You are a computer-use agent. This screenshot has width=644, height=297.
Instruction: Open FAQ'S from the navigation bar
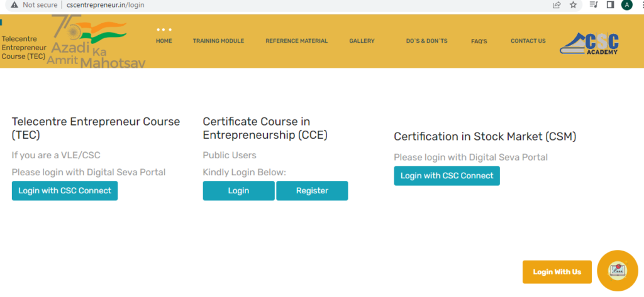click(479, 41)
